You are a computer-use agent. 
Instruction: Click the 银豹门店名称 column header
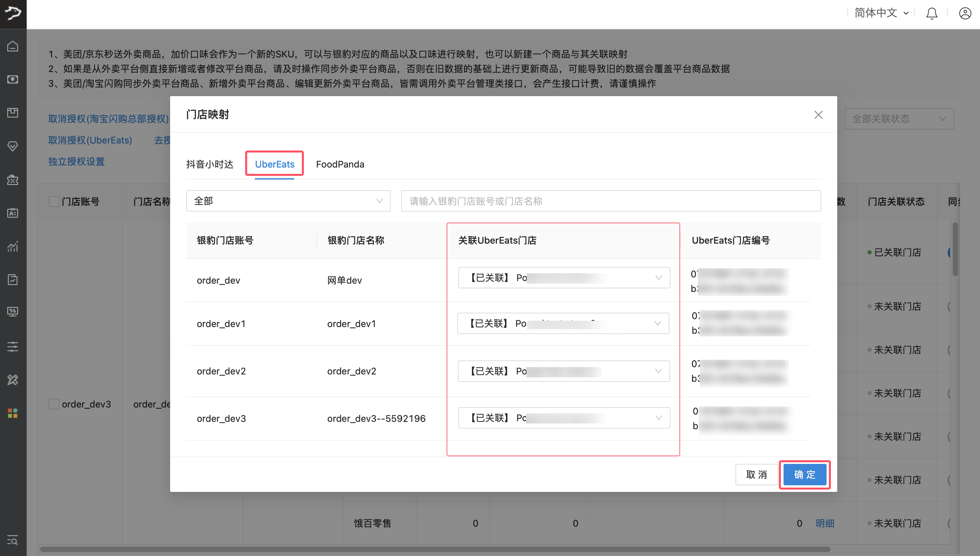(356, 240)
